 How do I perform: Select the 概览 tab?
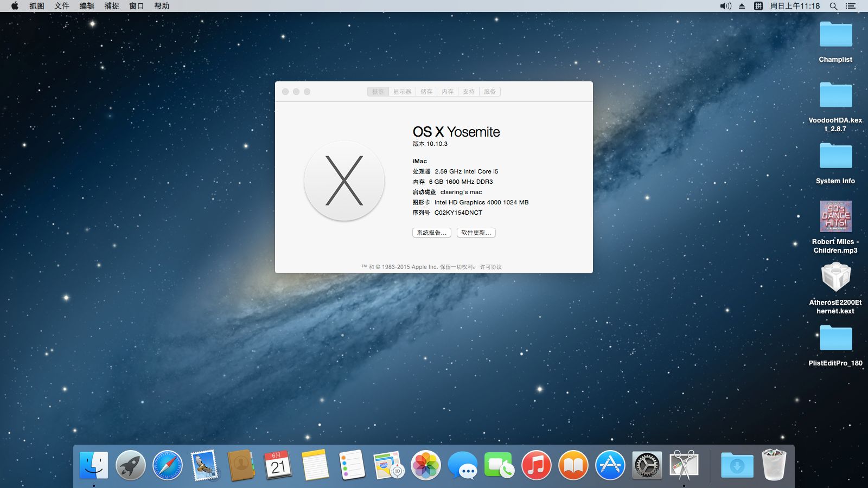pyautogui.click(x=378, y=92)
